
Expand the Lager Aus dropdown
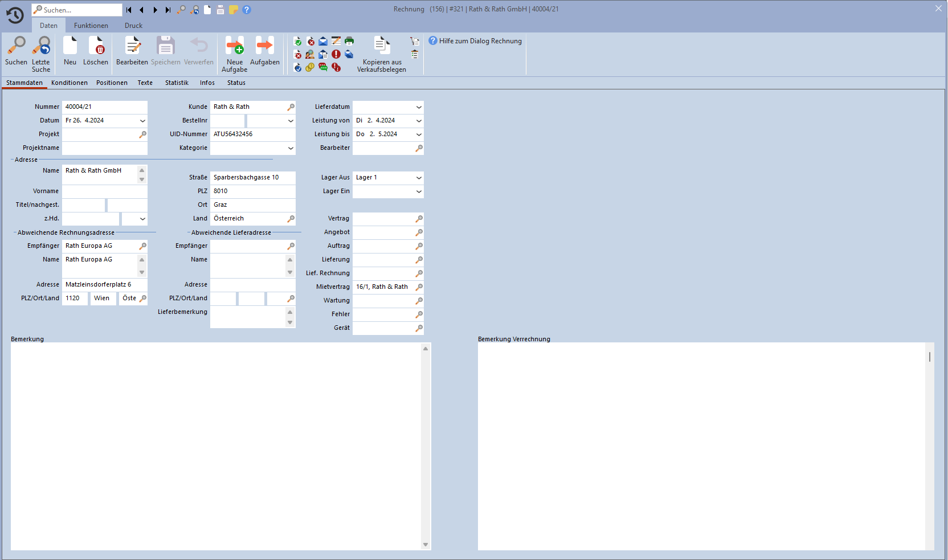(419, 178)
